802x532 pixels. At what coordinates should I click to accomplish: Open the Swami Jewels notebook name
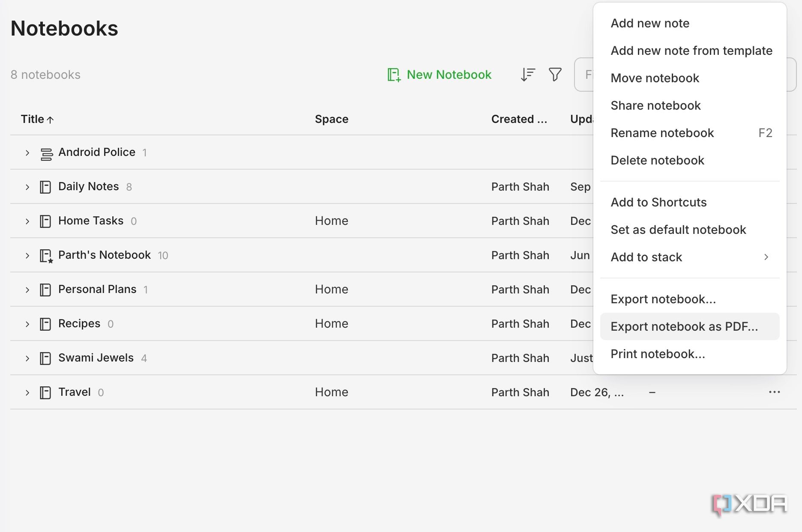coord(96,358)
